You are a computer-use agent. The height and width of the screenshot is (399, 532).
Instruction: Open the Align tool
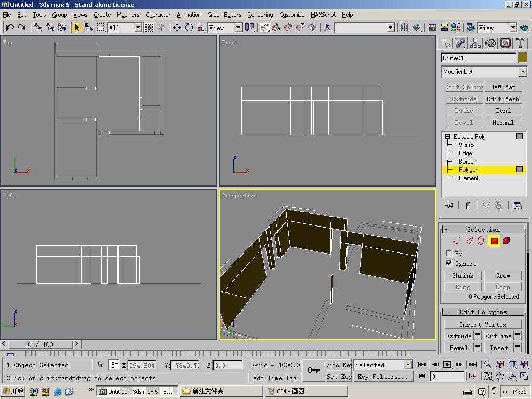click(x=416, y=28)
